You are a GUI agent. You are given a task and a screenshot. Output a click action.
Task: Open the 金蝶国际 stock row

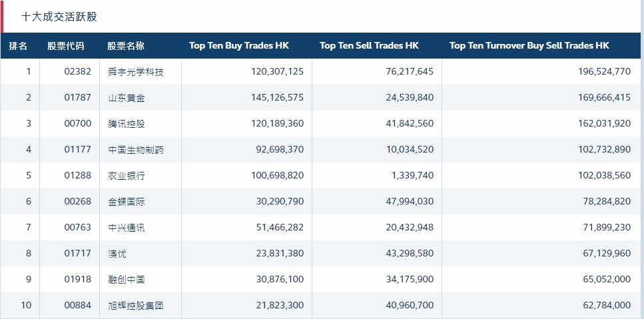click(126, 202)
